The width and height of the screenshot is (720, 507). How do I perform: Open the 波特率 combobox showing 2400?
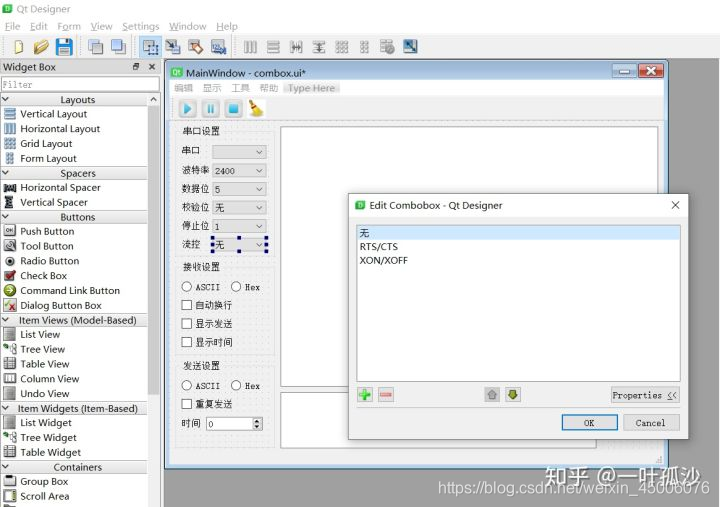coord(239,170)
